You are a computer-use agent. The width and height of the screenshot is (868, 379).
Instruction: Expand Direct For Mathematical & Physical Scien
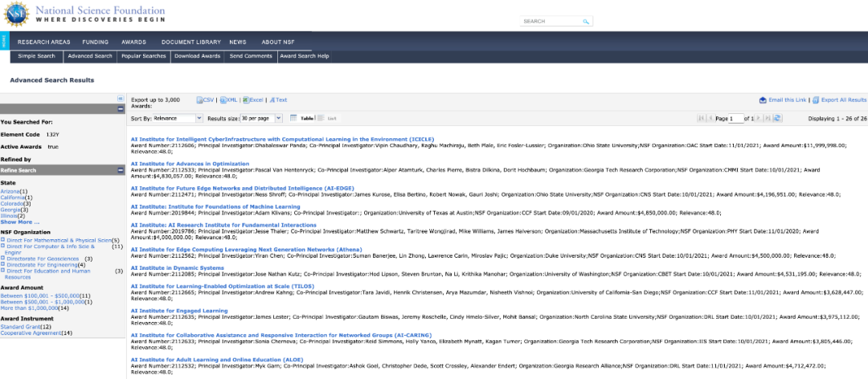[x=2, y=241]
